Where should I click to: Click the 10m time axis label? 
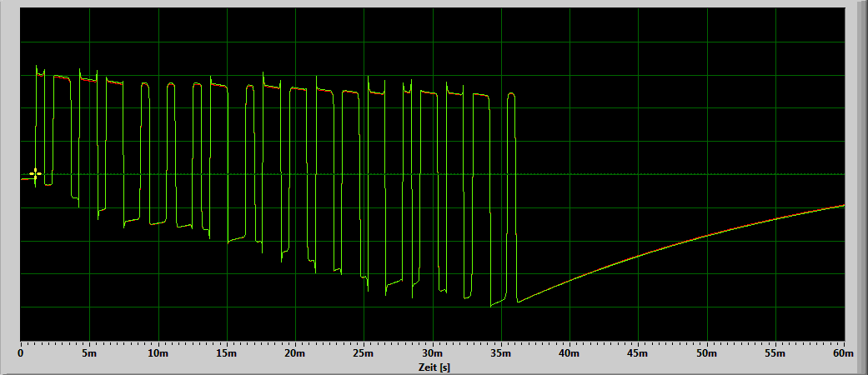[x=158, y=352]
